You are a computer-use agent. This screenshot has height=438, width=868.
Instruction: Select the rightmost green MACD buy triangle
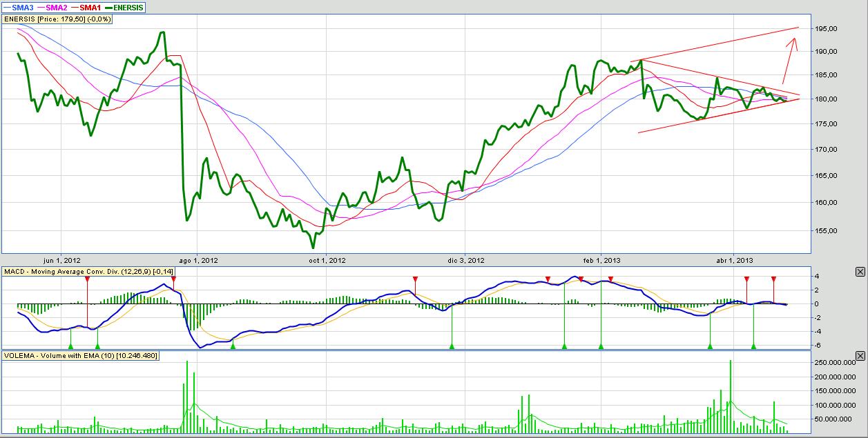(x=753, y=346)
